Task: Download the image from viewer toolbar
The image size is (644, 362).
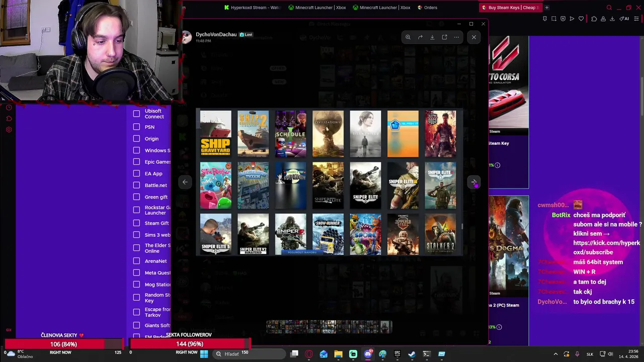Action: (432, 37)
